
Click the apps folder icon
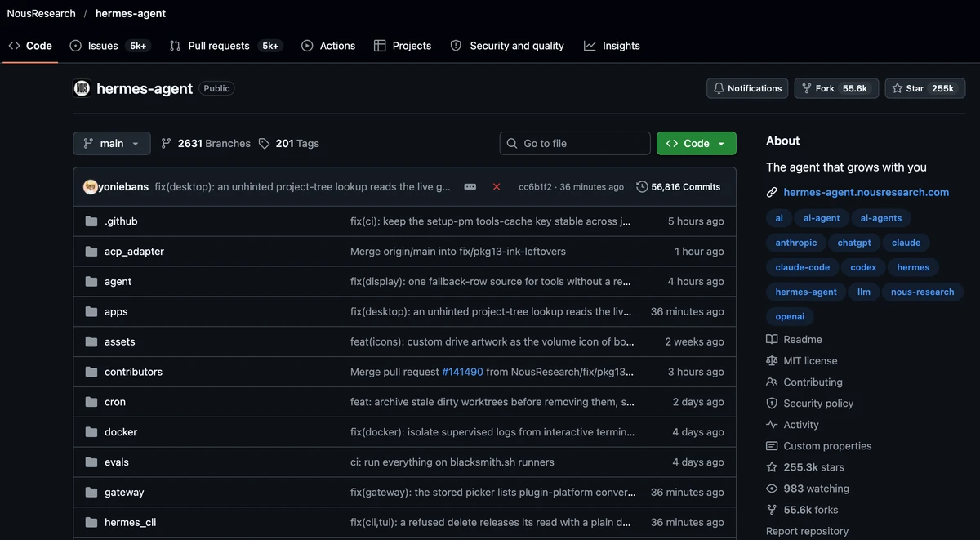pos(91,312)
